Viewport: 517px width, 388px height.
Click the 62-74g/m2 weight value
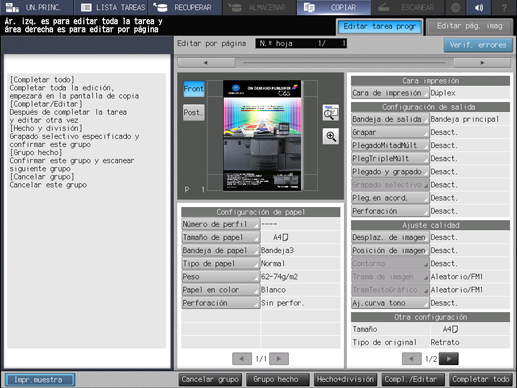(x=279, y=277)
